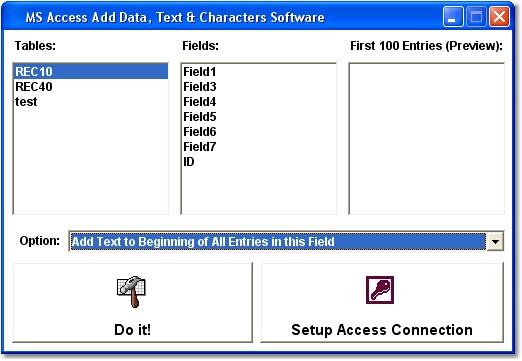Screen dimensions: 522x361
Task: Click the Do it! button label
Action: pos(132,330)
